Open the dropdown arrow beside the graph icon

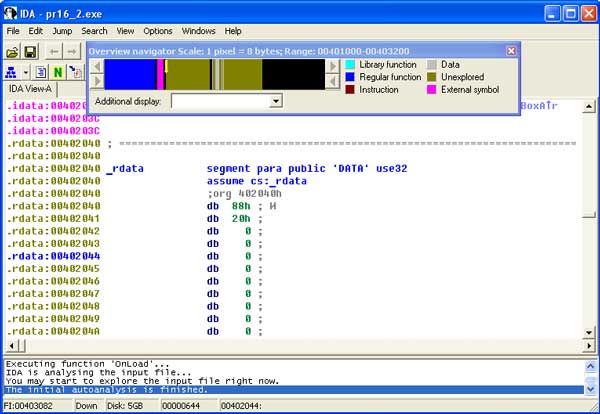(x=26, y=72)
